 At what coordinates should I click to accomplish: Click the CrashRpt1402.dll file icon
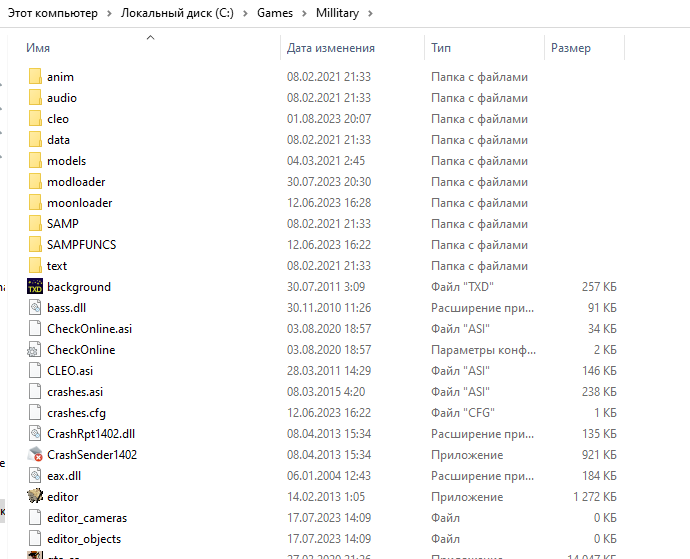(x=35, y=434)
